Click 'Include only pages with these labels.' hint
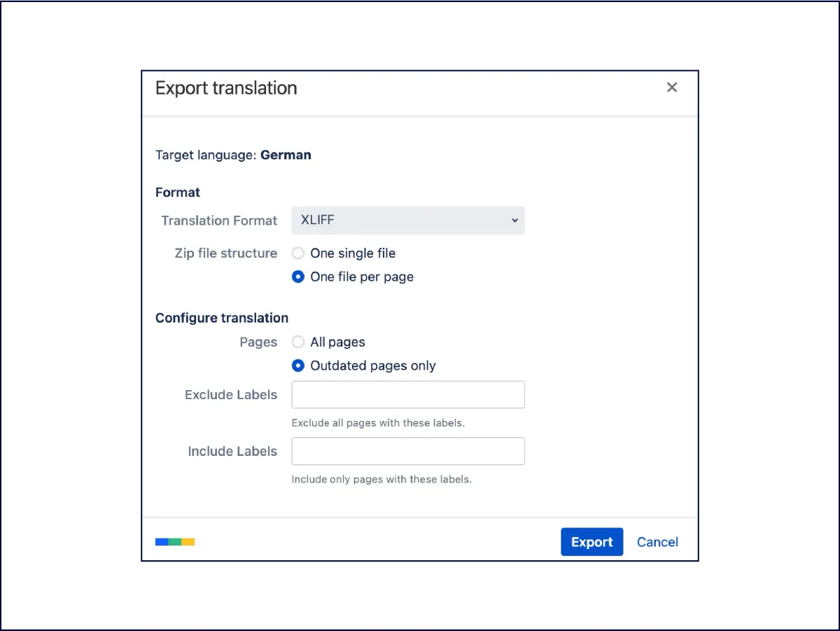Screen dimensions: 840x631 coord(381,480)
